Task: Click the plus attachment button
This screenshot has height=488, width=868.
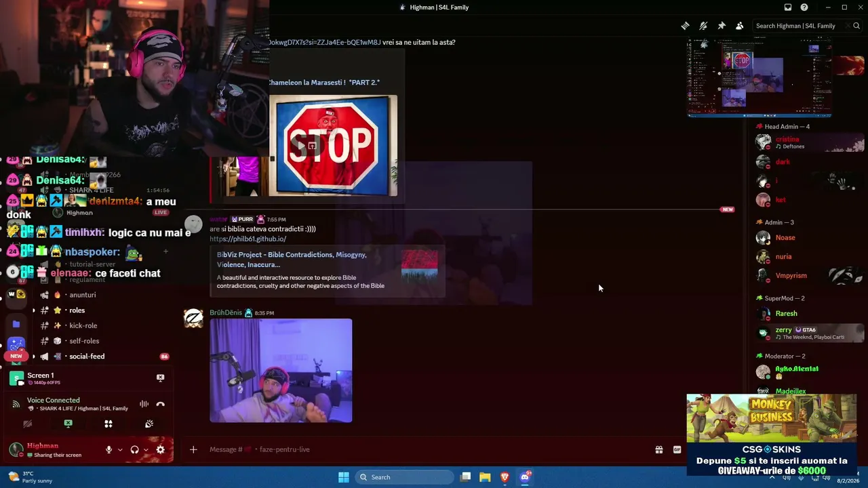Action: (193, 449)
